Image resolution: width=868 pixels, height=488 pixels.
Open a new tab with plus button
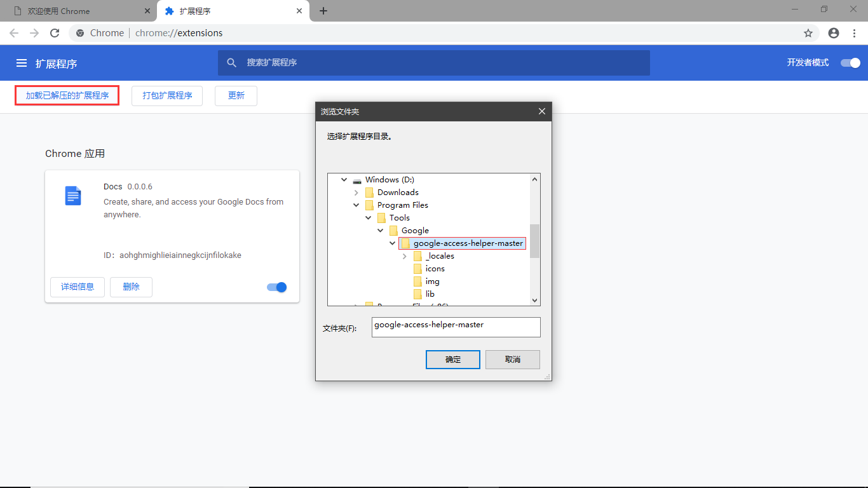point(323,11)
